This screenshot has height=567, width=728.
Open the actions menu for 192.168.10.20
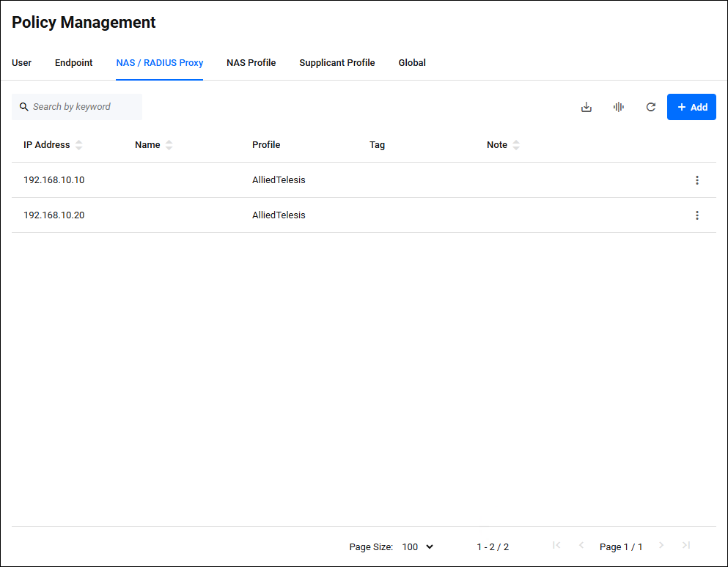point(696,215)
